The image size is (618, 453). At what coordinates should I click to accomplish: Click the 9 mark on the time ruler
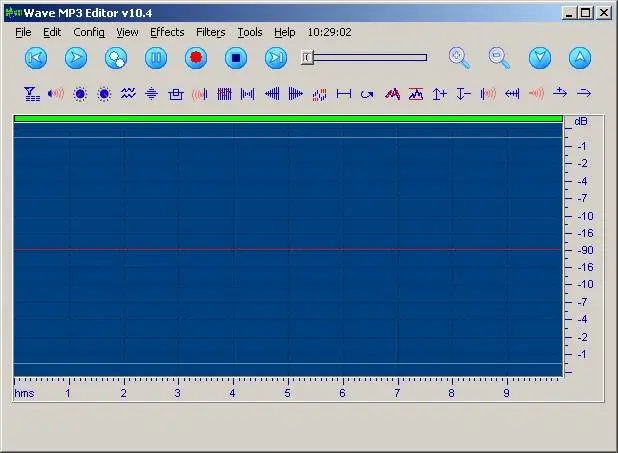coord(506,393)
